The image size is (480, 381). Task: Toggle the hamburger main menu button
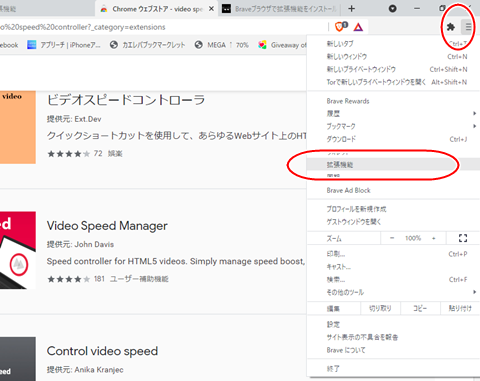468,27
